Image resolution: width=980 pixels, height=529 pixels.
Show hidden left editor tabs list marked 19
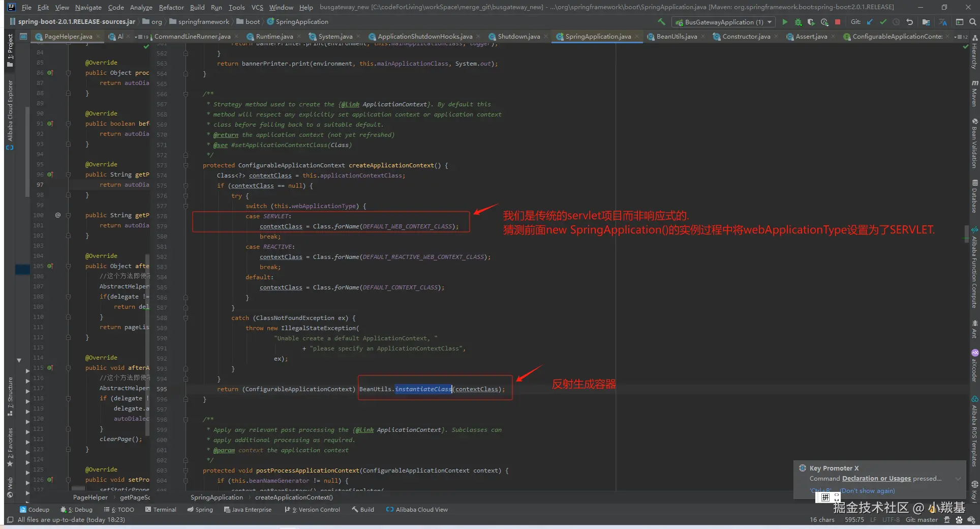(x=141, y=37)
